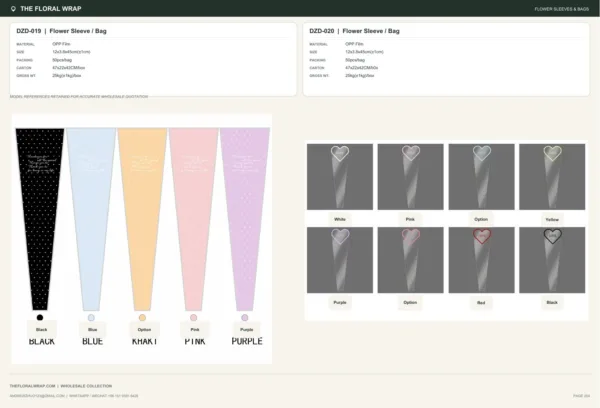Select the DZD-019 Flower Sleeve / Bag heading

[61, 31]
